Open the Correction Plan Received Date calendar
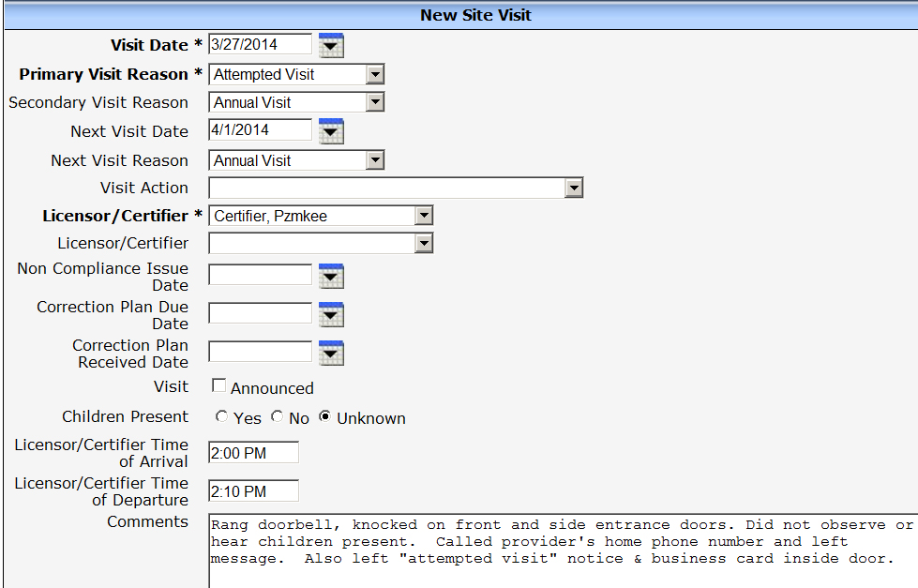Screen dimensions: 918x588 331,353
